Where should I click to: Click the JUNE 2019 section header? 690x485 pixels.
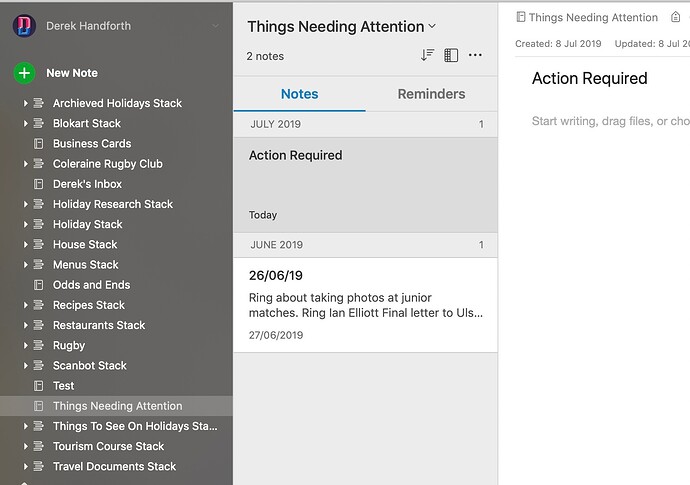tap(366, 245)
